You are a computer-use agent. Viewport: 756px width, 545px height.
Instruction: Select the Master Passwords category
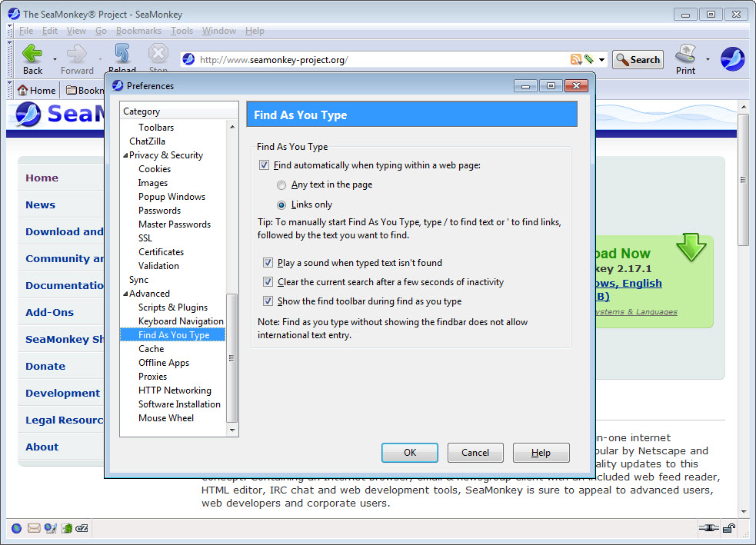coord(175,224)
